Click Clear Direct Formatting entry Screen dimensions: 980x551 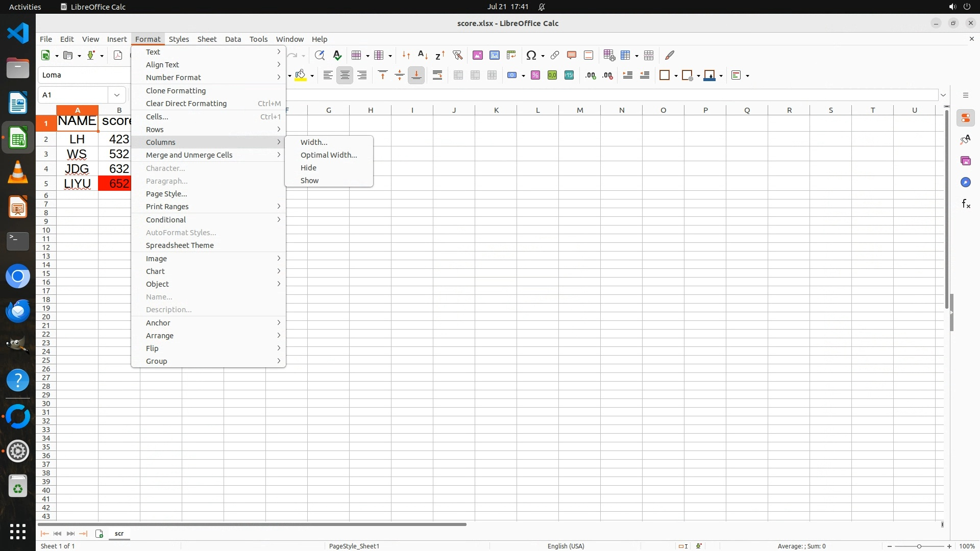point(186,104)
